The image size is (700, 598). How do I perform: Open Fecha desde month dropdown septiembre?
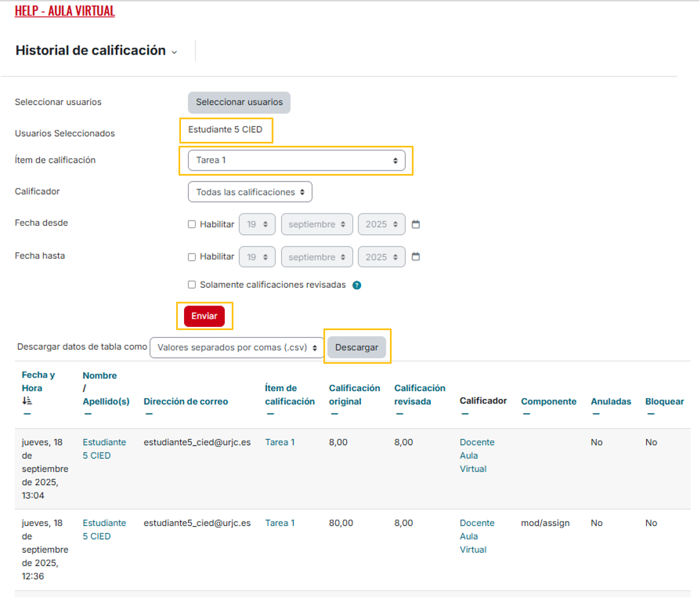click(x=317, y=224)
